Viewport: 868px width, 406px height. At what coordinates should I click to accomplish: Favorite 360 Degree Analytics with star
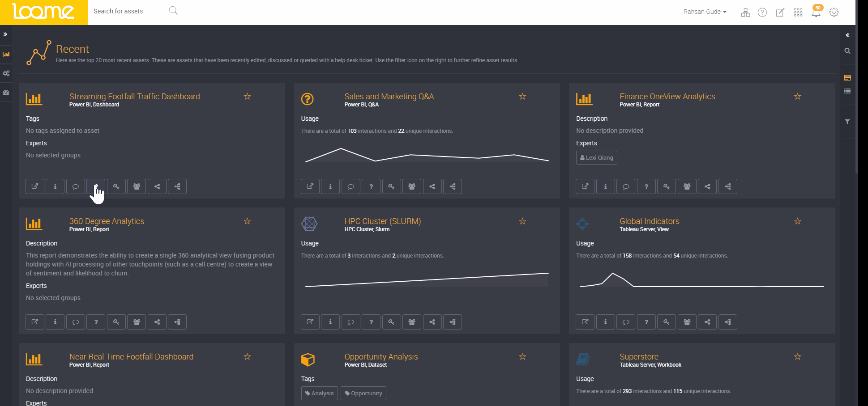[x=247, y=221]
